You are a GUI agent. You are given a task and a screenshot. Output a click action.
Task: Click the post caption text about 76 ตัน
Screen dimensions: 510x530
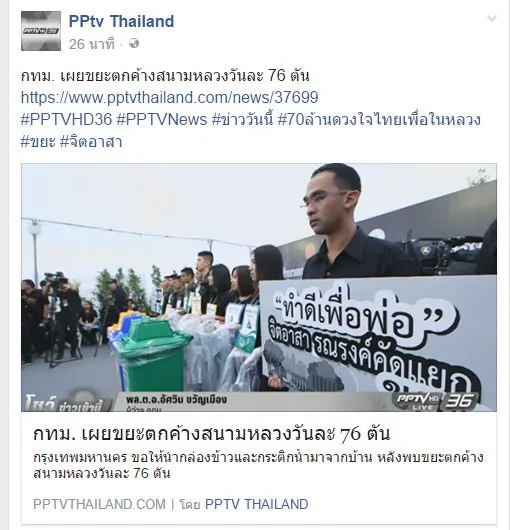click(165, 76)
